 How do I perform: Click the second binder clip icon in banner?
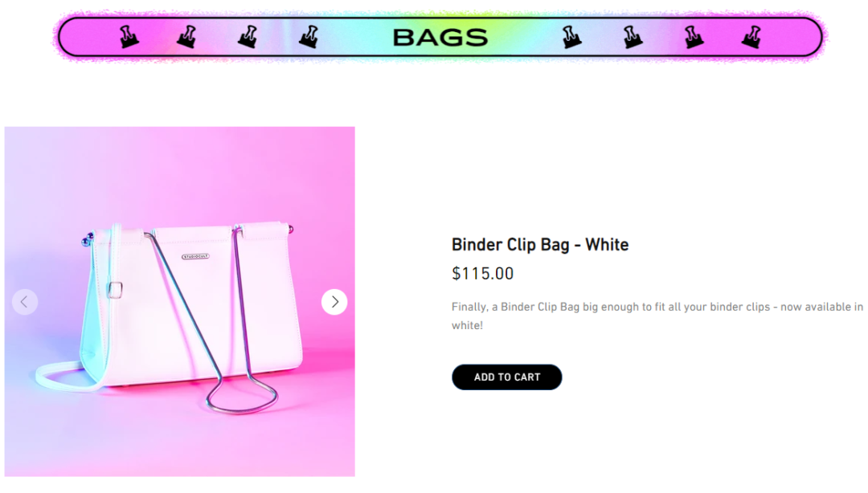[x=187, y=37]
